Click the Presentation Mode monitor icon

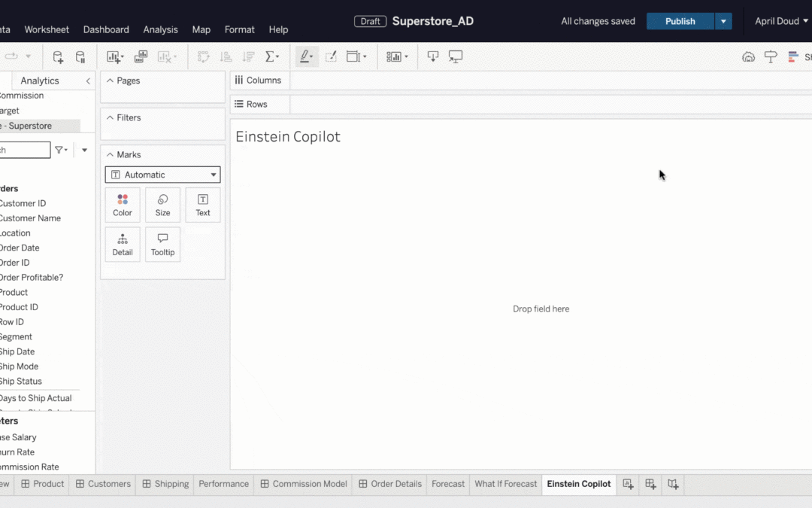click(456, 57)
